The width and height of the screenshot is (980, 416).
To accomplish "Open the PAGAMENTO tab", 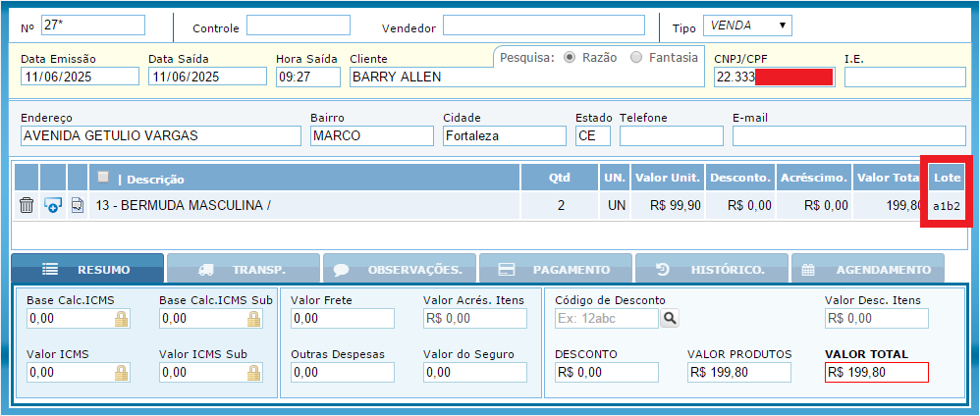I will point(554,269).
